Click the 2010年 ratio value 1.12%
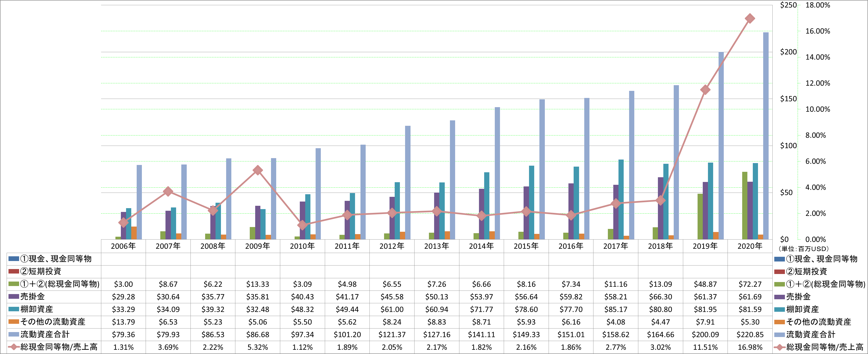The image size is (868, 354). pos(302,347)
